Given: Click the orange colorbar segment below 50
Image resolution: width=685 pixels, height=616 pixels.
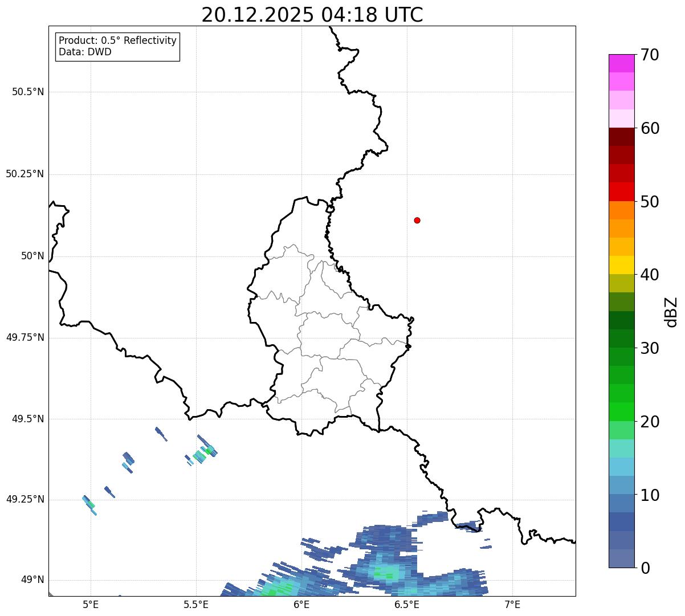Looking at the screenshot, I should [621, 210].
